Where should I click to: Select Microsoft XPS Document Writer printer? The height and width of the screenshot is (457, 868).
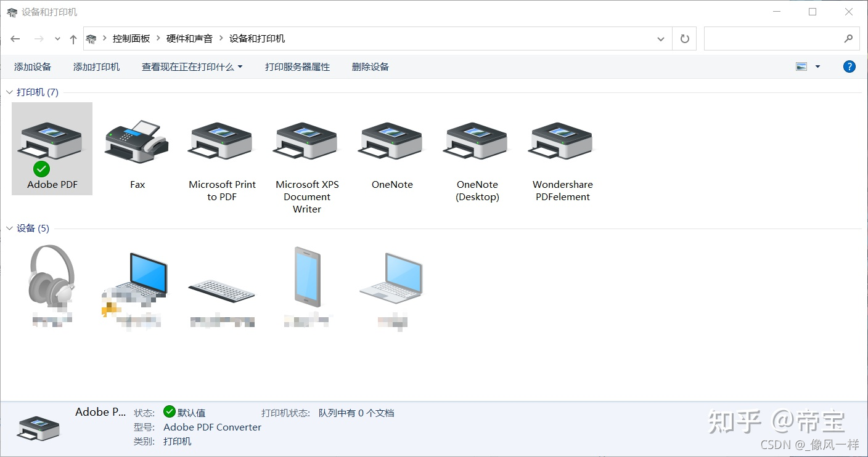(307, 140)
